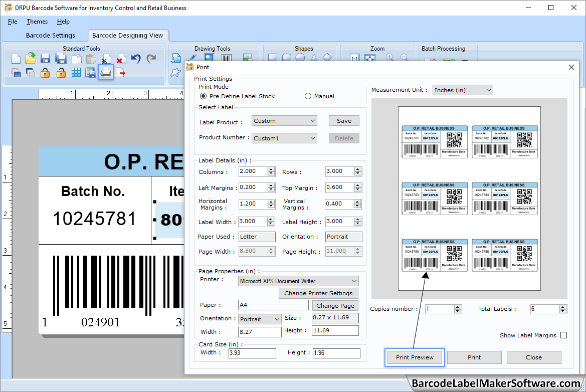Image resolution: width=586 pixels, height=392 pixels.
Task: Click the Zoom In magnifier icon
Action: (x=390, y=57)
